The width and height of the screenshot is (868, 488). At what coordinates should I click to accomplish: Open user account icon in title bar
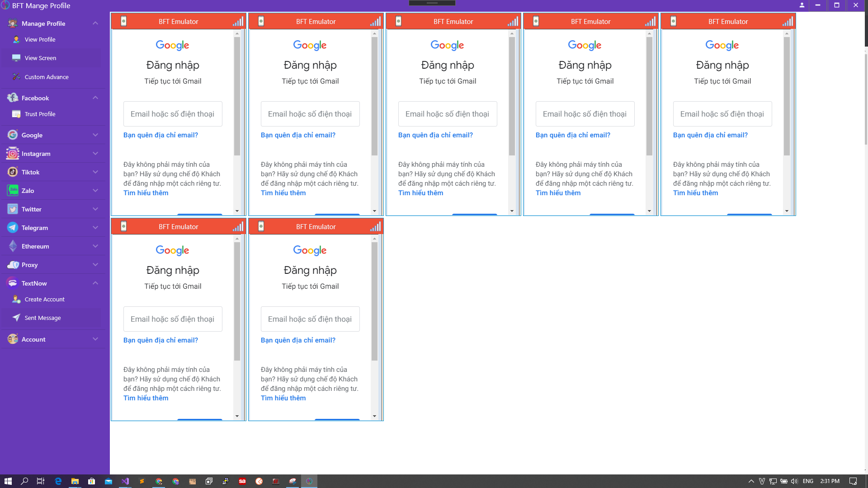pos(802,5)
